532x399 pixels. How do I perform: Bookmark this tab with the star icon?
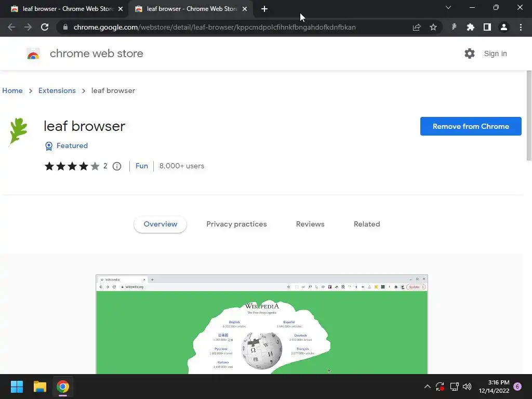point(433,27)
